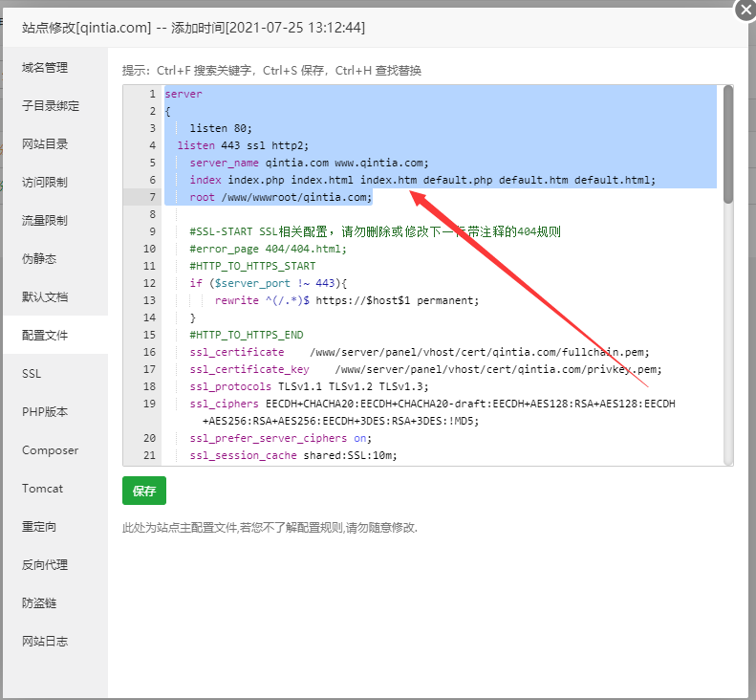
Task: Select the 配置文件 tab
Action: tap(45, 336)
